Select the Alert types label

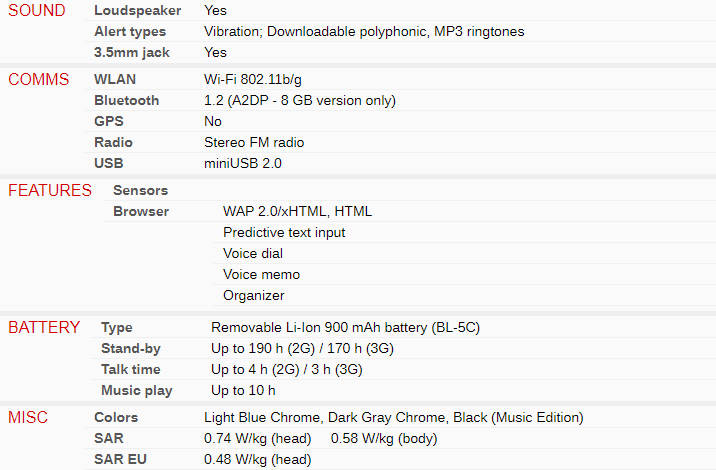point(130,32)
